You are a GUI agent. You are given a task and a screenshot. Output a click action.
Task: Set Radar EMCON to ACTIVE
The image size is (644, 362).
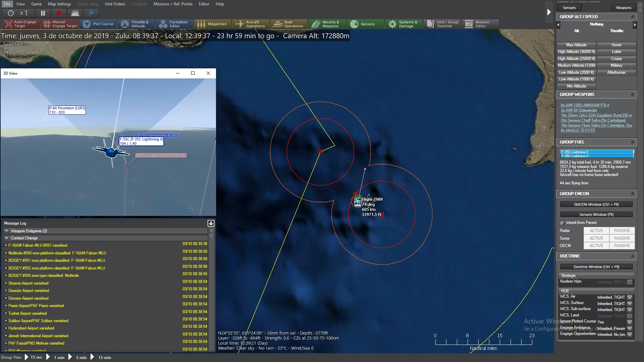pyautogui.click(x=596, y=231)
